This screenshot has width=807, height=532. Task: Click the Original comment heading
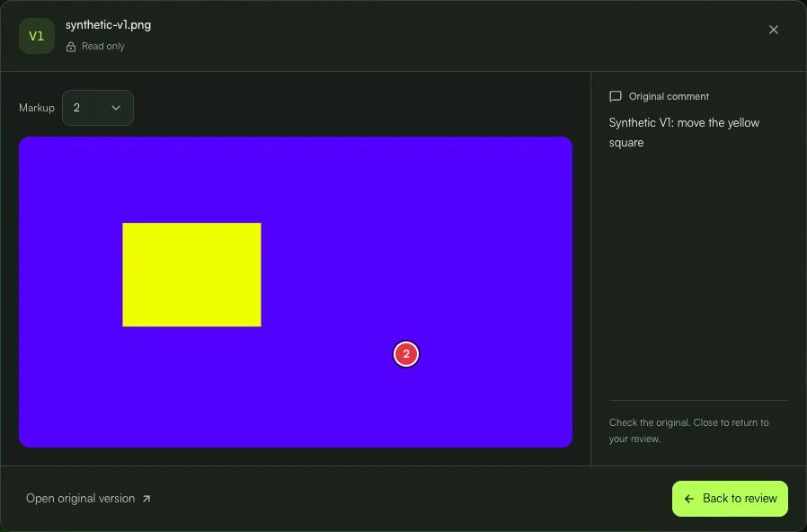coord(669,96)
